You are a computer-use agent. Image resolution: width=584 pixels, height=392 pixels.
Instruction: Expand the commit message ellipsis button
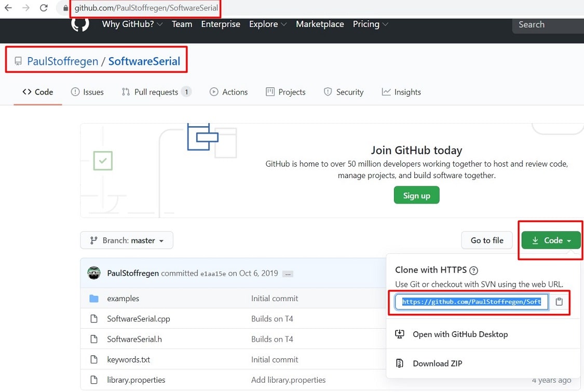(288, 274)
